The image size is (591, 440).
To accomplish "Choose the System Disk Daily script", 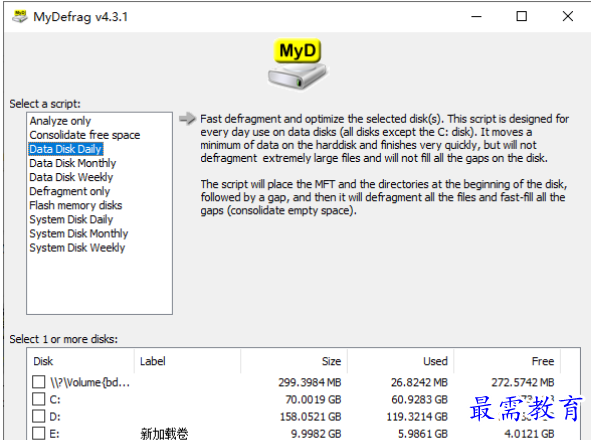I will tap(71, 219).
